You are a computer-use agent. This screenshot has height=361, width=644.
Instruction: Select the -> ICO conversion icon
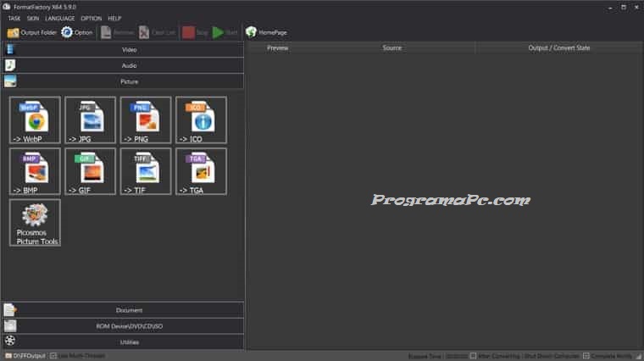click(x=202, y=120)
